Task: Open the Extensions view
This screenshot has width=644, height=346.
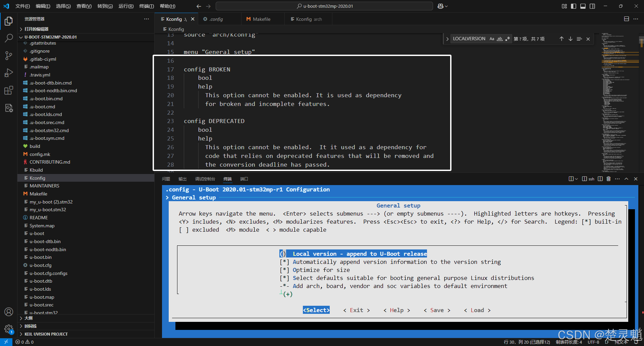Action: tap(9, 91)
